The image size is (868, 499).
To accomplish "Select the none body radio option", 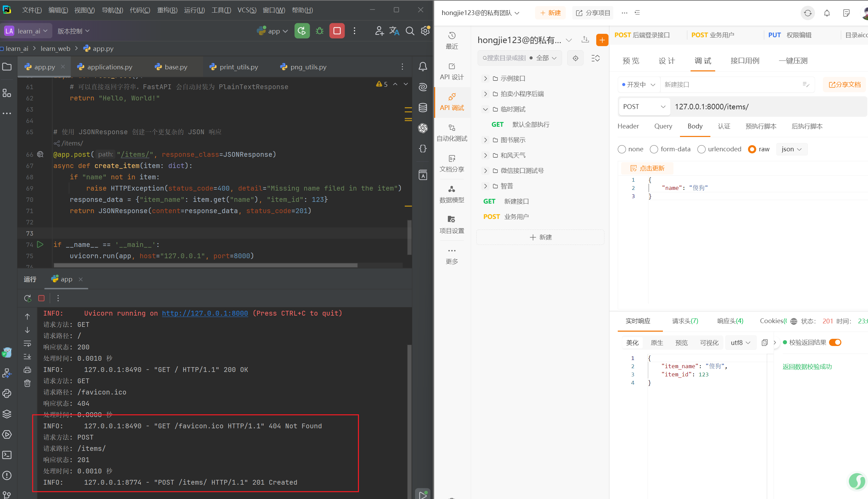I will [622, 149].
